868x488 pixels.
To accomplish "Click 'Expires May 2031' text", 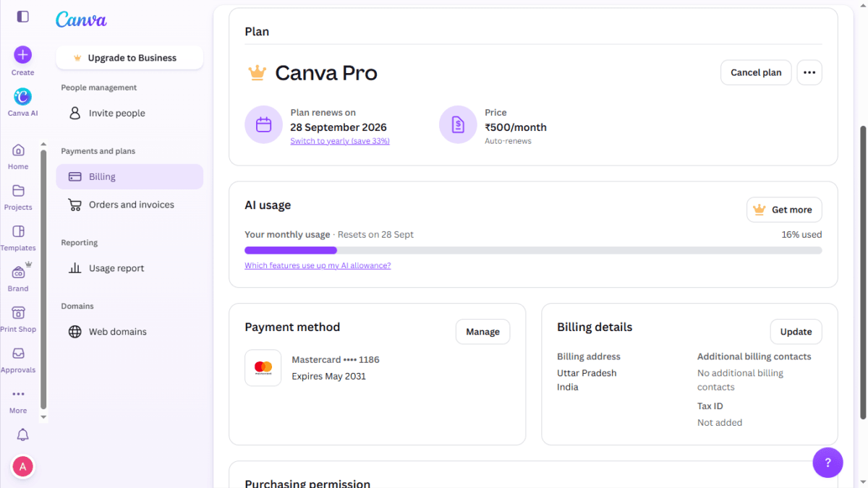I will 329,376.
